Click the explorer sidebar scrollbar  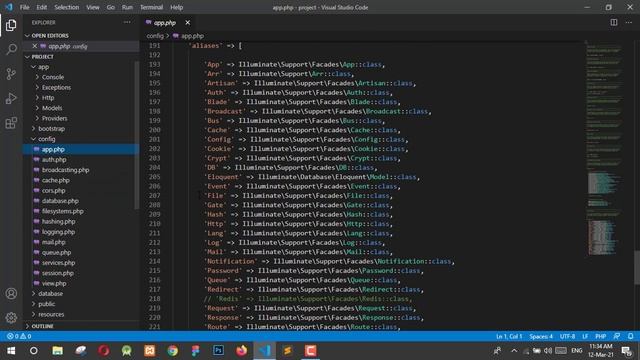[137, 135]
